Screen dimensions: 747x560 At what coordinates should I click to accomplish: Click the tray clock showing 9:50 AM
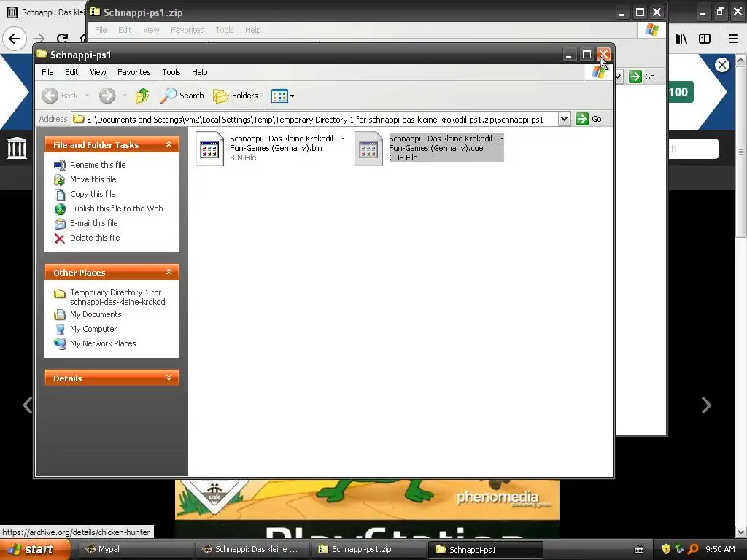720,549
